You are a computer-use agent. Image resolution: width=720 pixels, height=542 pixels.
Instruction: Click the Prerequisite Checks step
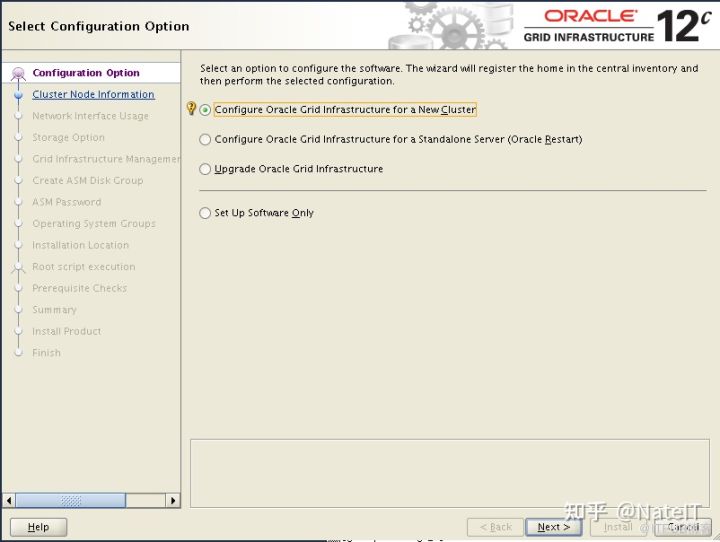click(x=79, y=288)
